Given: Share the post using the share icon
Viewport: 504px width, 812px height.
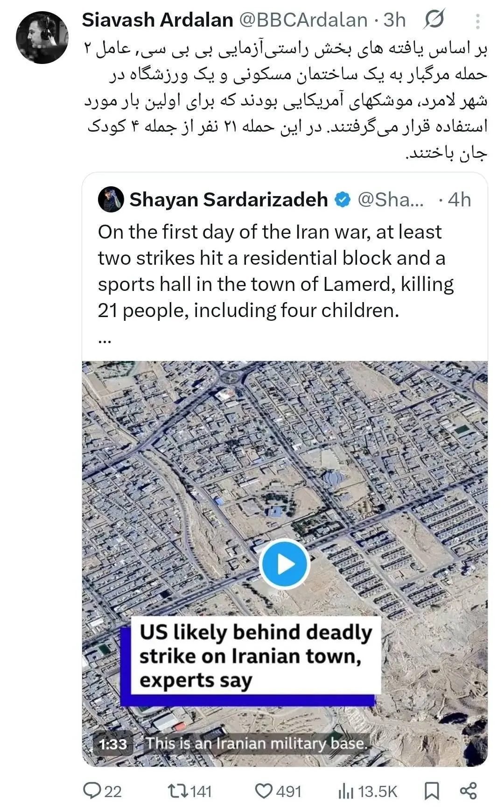Looking at the screenshot, I should click(468, 791).
